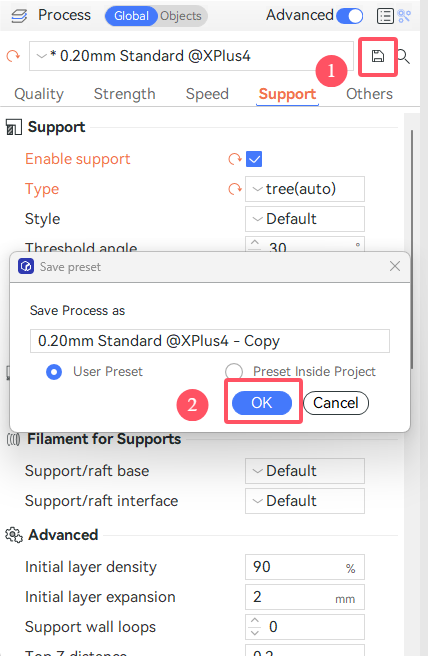Click the Save Process as name field
This screenshot has width=428, height=656.
[x=210, y=341]
